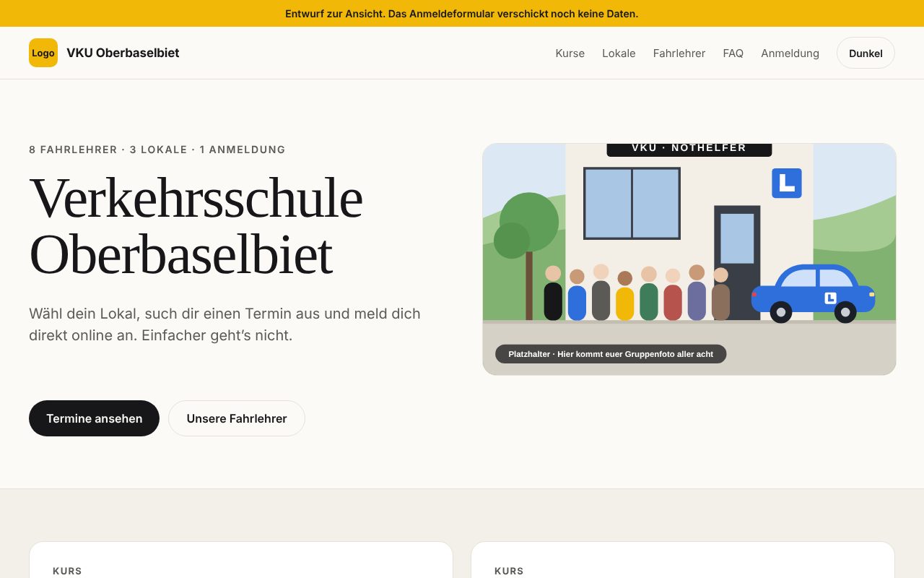Image resolution: width=924 pixels, height=578 pixels.
Task: Click the dark door of the building
Action: point(737,262)
